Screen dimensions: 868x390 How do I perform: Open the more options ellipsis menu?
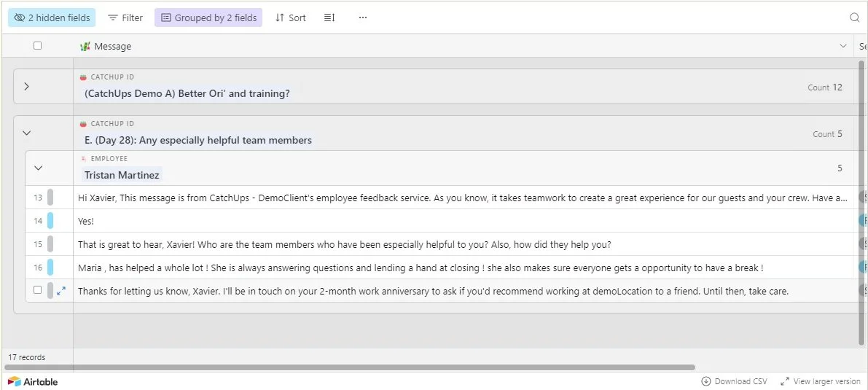pyautogui.click(x=363, y=17)
